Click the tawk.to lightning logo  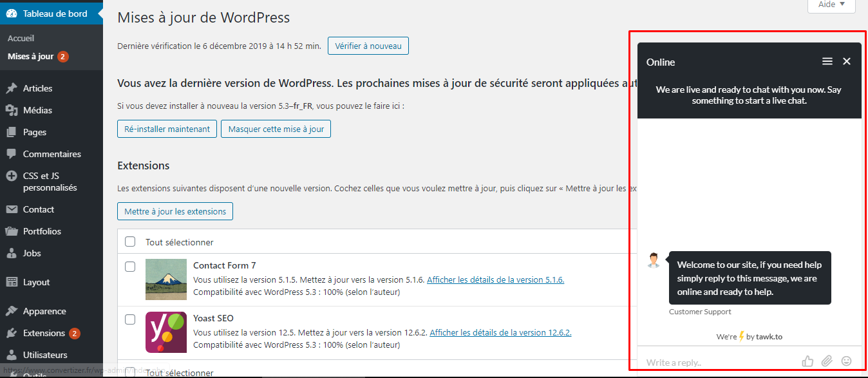click(742, 336)
